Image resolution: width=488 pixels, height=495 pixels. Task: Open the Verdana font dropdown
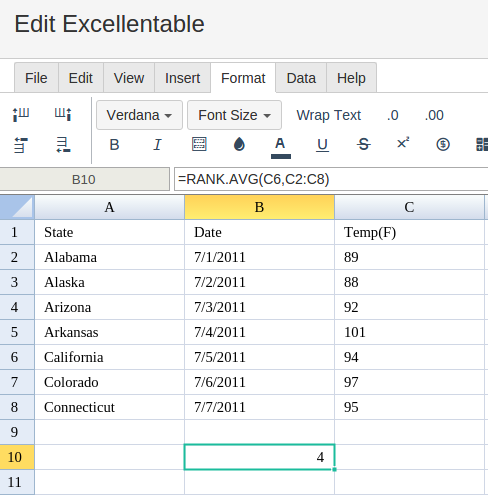139,115
